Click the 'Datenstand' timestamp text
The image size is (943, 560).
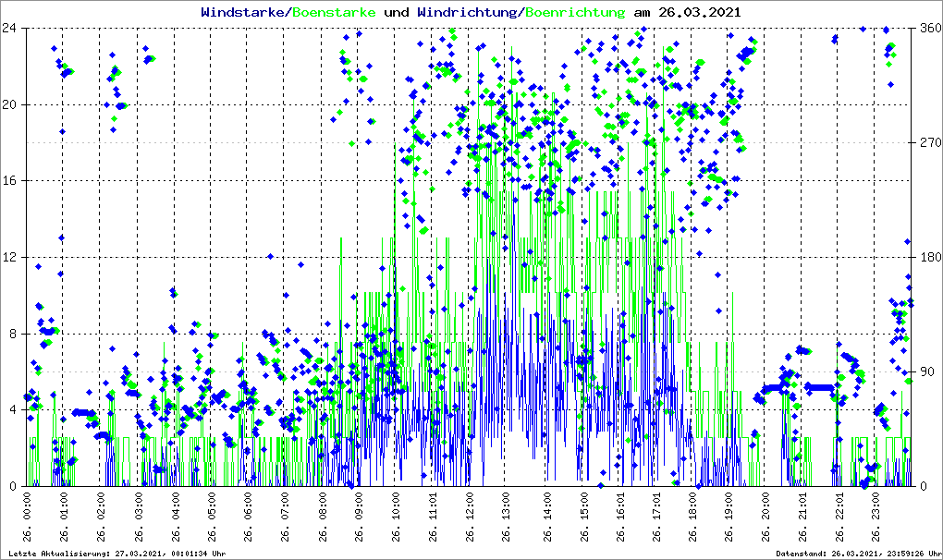[858, 554]
